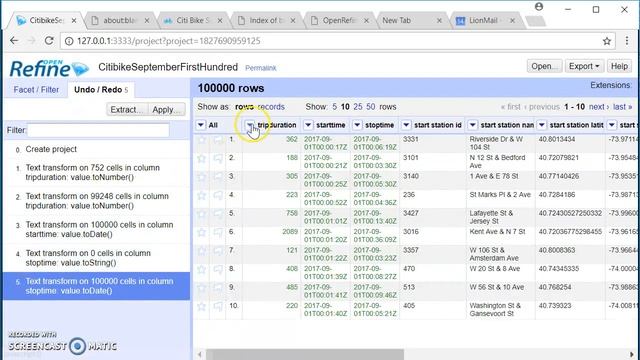Viewport: 640px width, 360px height.
Task: Show 50 rows per page
Action: pyautogui.click(x=371, y=107)
